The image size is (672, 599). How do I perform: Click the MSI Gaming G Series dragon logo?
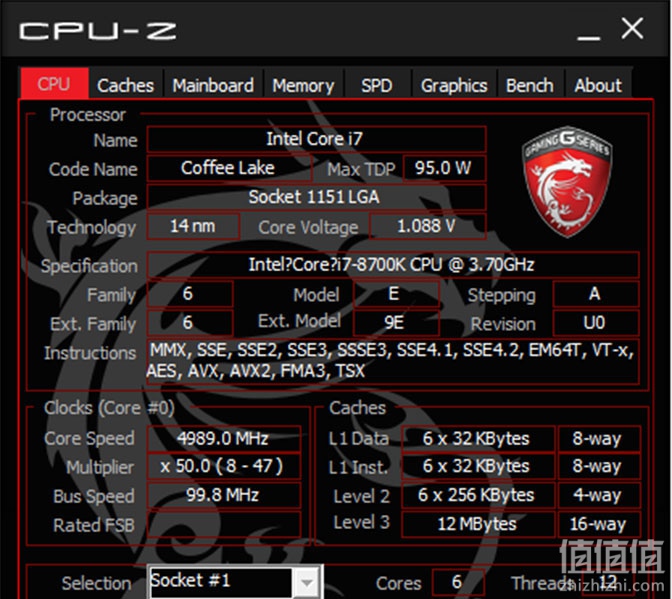click(x=567, y=181)
